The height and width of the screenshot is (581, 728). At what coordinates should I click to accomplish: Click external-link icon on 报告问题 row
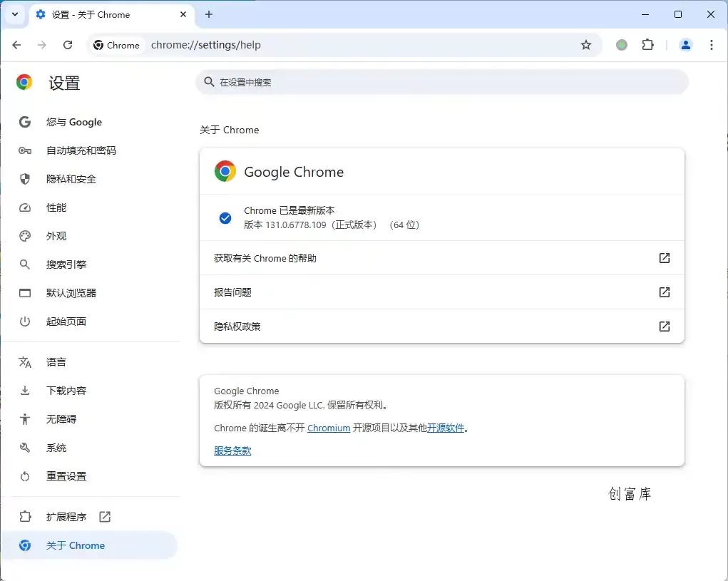click(x=665, y=292)
